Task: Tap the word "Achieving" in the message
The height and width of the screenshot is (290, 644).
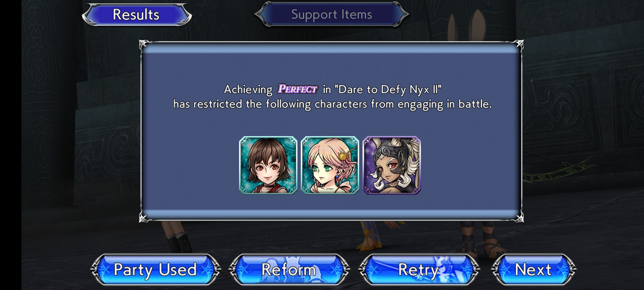Action: pyautogui.click(x=249, y=90)
